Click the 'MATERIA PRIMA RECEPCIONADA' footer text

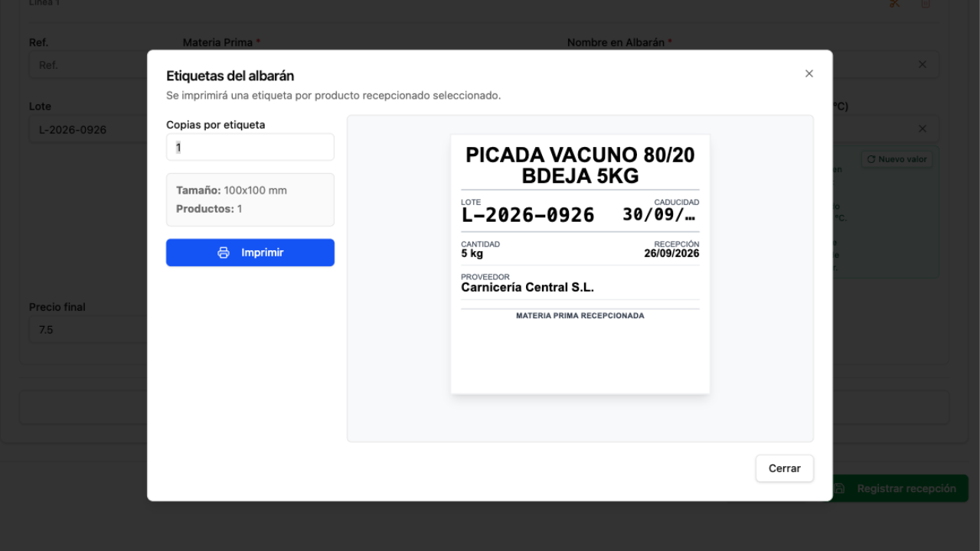coord(580,315)
